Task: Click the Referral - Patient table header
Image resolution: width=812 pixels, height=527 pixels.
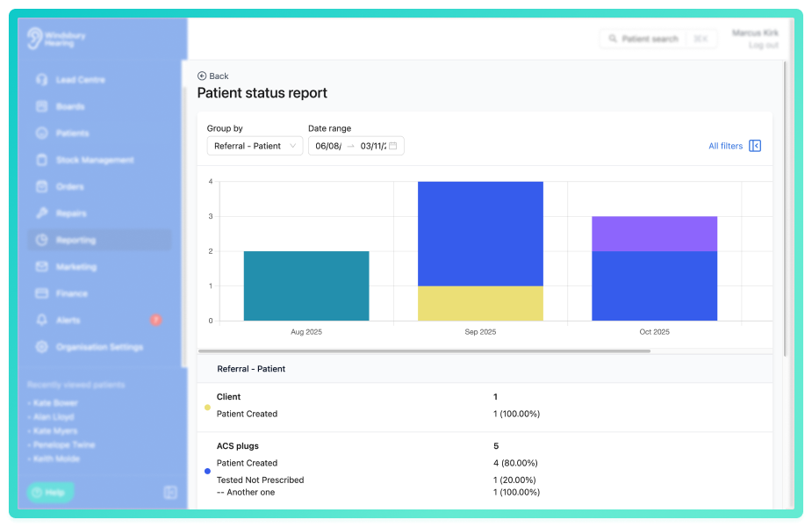Action: click(x=251, y=369)
